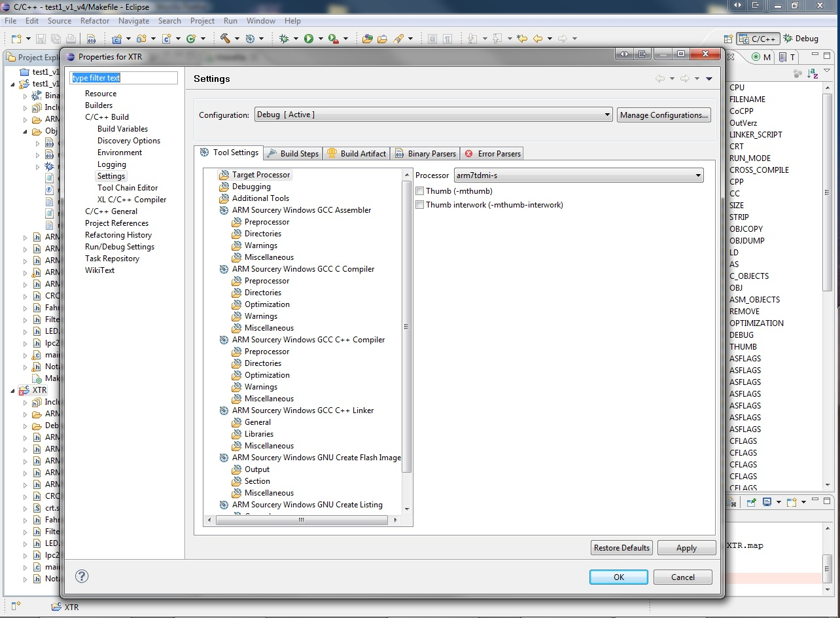840x618 pixels.
Task: Switch to the Build Steps tab
Action: click(x=292, y=153)
